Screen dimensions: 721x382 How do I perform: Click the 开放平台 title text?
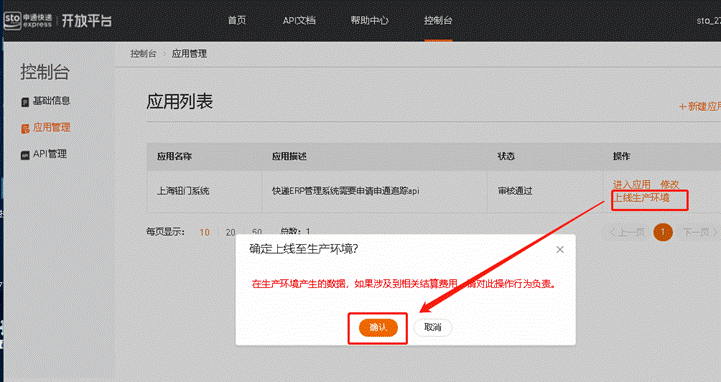86,21
